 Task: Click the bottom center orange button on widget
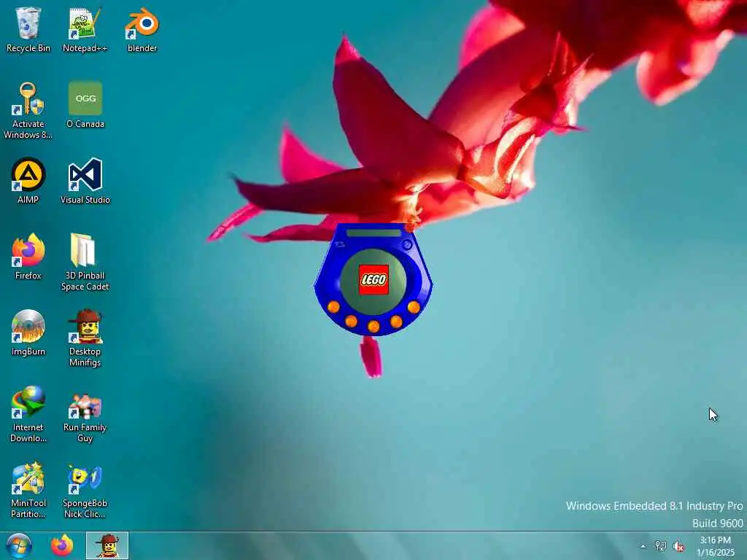click(x=373, y=326)
